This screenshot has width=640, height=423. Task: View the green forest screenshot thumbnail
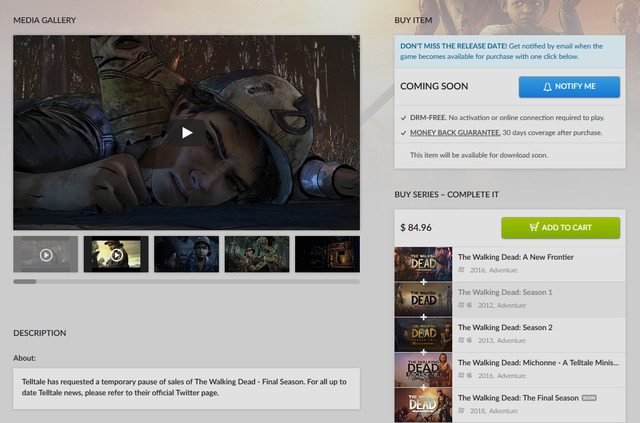point(257,254)
